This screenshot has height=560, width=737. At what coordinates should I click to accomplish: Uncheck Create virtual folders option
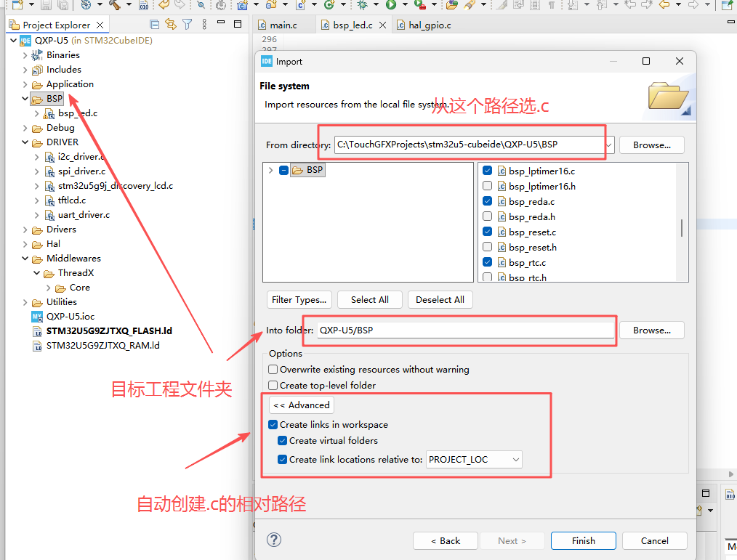click(x=282, y=441)
